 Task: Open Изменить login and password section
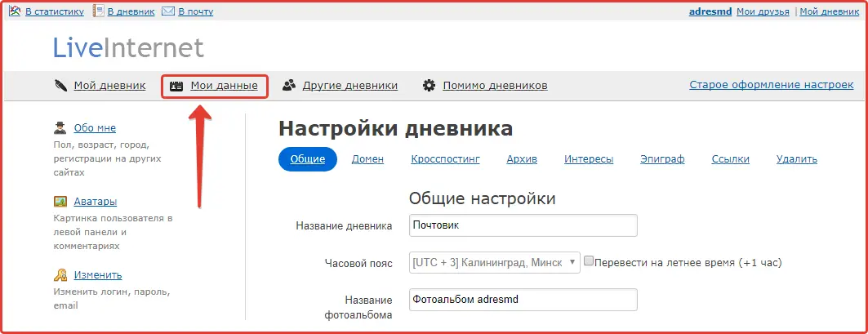(x=98, y=274)
